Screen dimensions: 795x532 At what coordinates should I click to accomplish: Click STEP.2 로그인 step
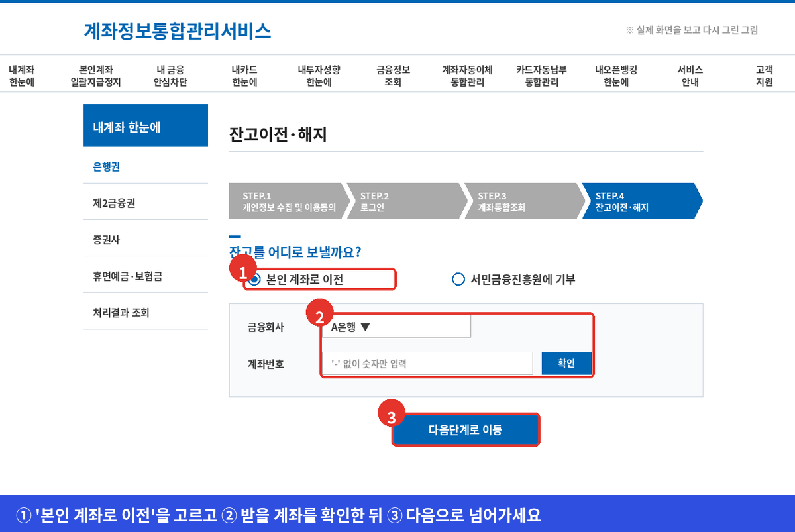[x=407, y=201]
